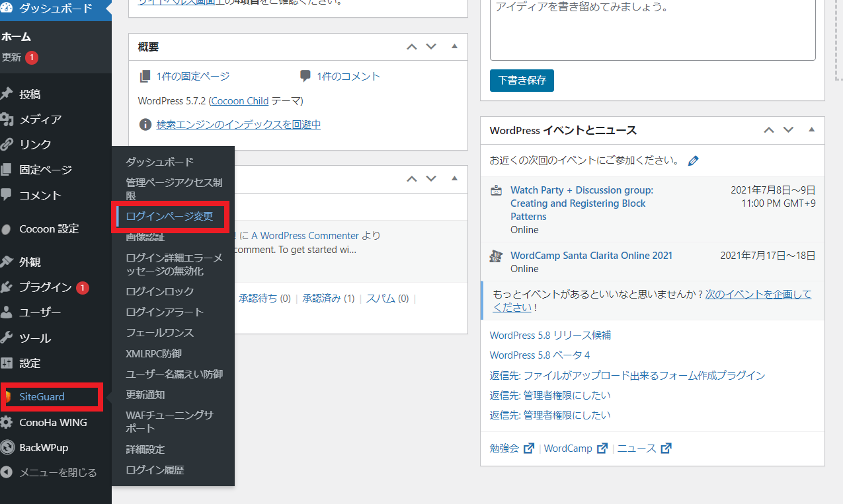Open 詳細設定 in SiteGuard submenu
This screenshot has width=843, height=504.
click(145, 449)
